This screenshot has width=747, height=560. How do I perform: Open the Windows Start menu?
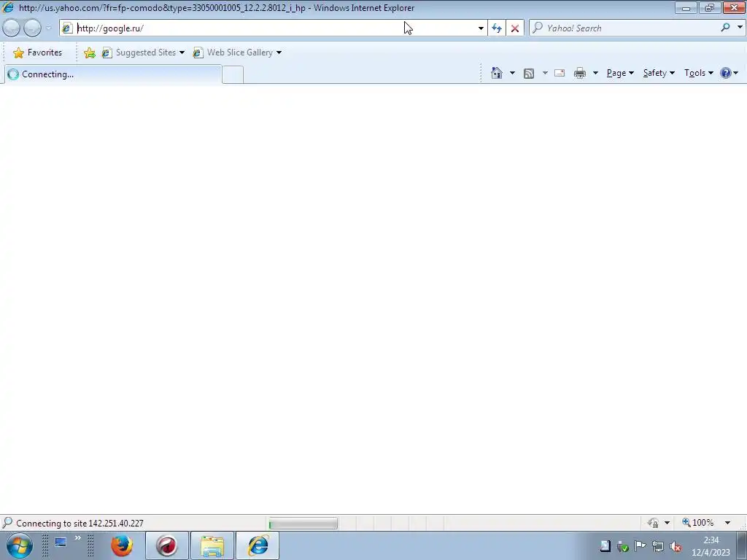tap(20, 545)
